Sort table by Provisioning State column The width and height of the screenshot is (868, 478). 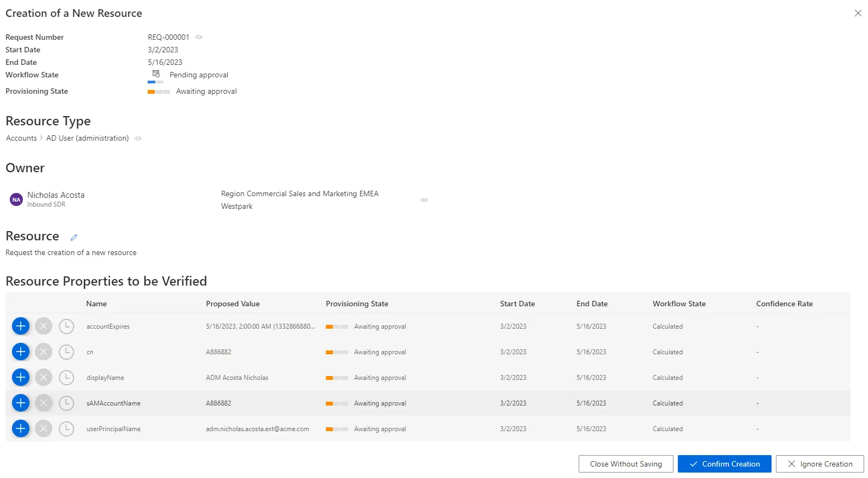click(357, 304)
